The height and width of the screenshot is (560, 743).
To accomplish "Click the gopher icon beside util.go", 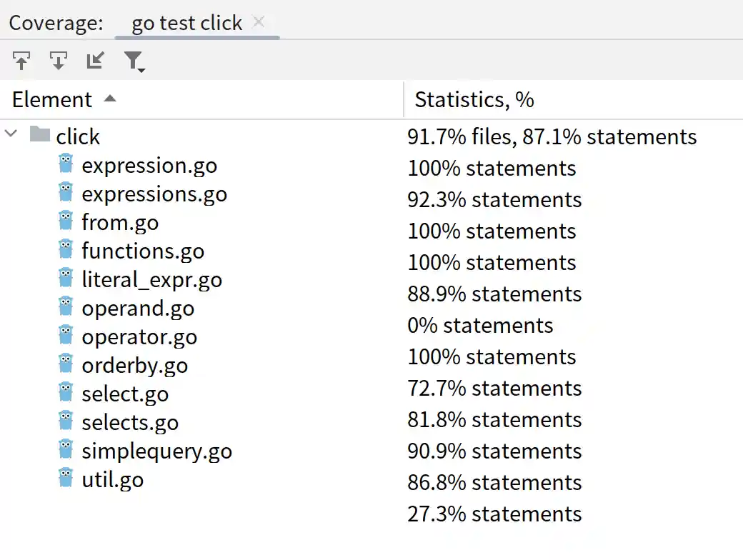I will coord(66,478).
